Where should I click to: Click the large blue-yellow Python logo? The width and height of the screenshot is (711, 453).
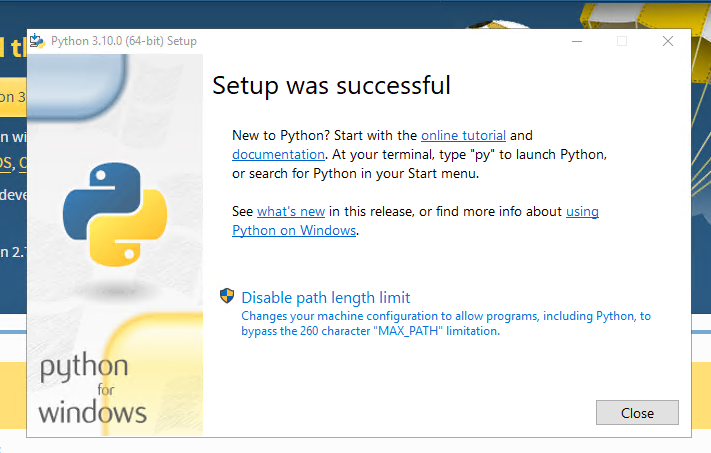tap(115, 210)
